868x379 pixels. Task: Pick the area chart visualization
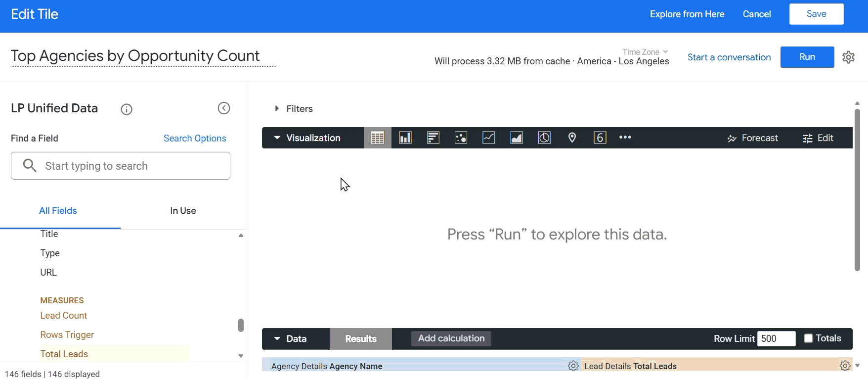click(x=517, y=138)
